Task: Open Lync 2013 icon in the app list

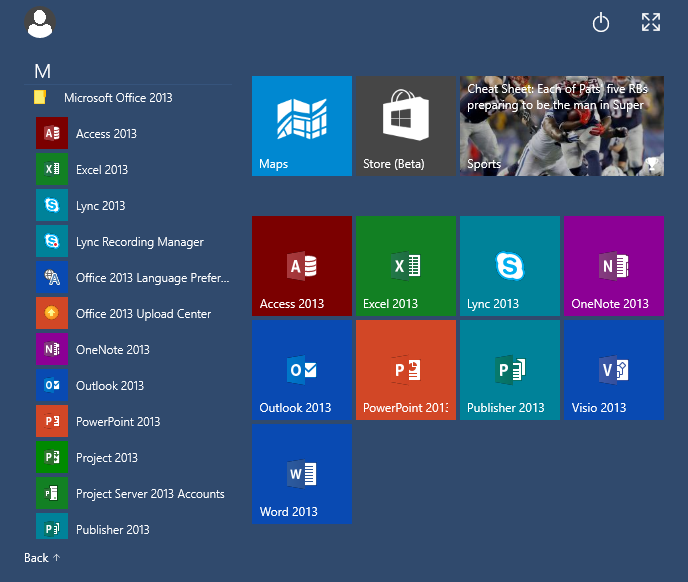Action: point(52,205)
